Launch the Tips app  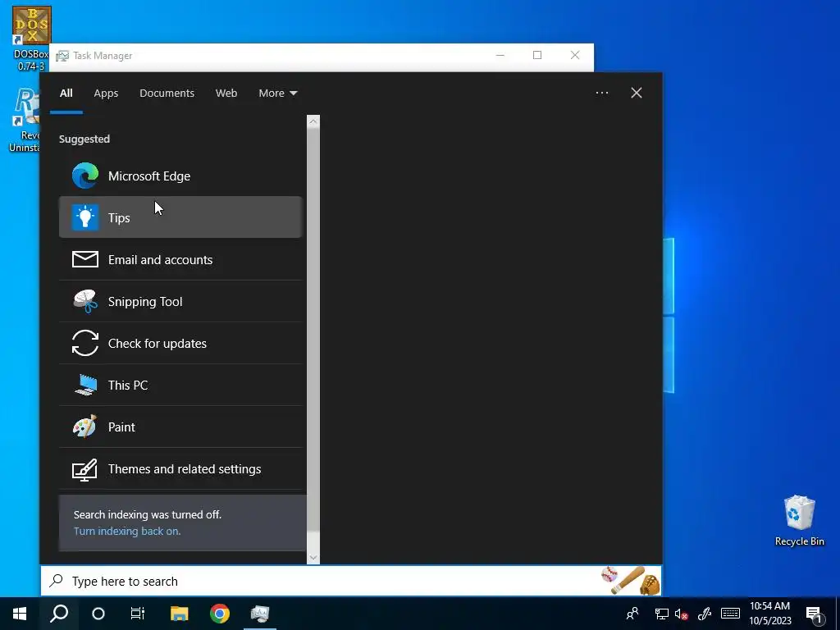pyautogui.click(x=180, y=217)
